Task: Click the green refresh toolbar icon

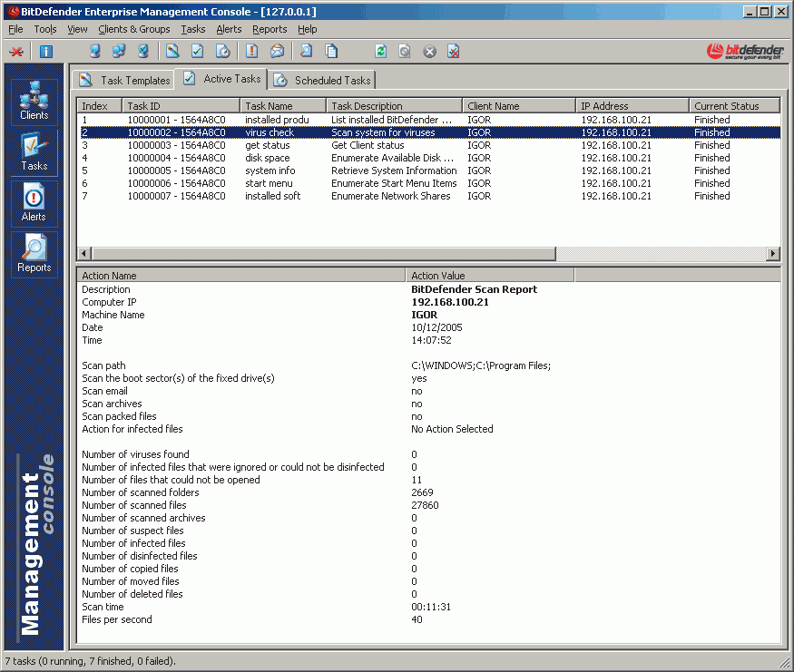Action: pos(381,52)
